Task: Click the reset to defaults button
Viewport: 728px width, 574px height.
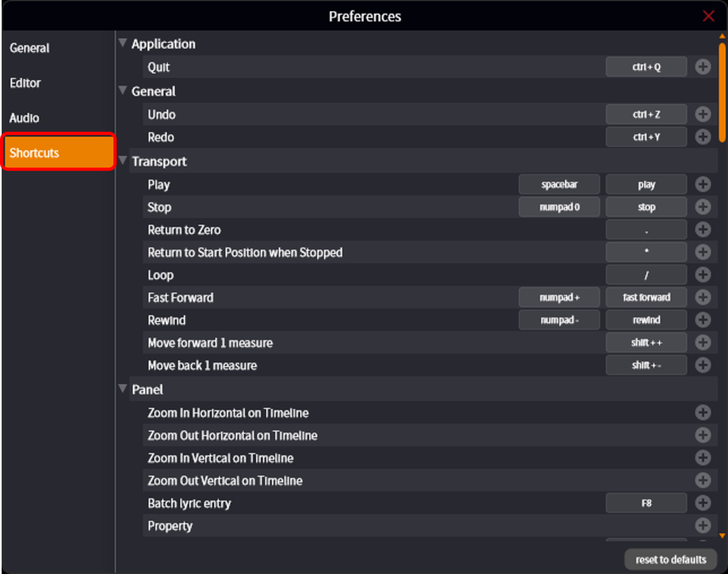Action: [x=671, y=560]
